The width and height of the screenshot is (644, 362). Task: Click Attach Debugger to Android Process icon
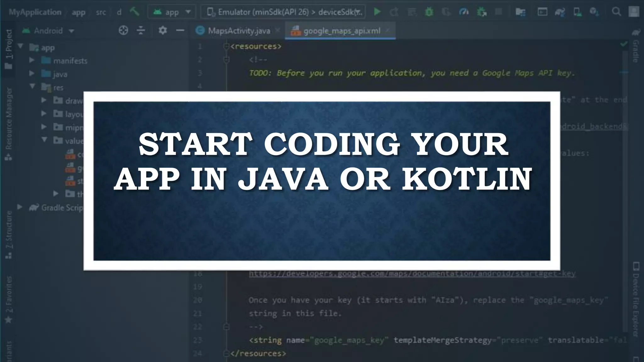(x=481, y=12)
